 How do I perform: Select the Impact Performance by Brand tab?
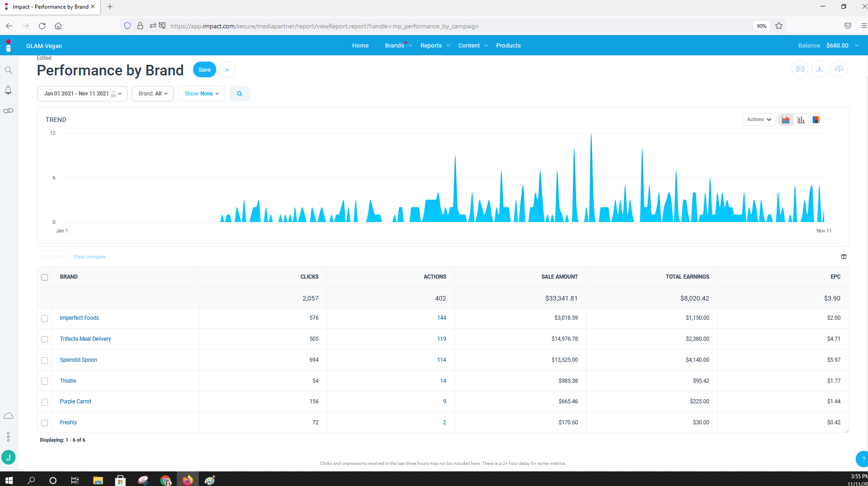coord(49,7)
